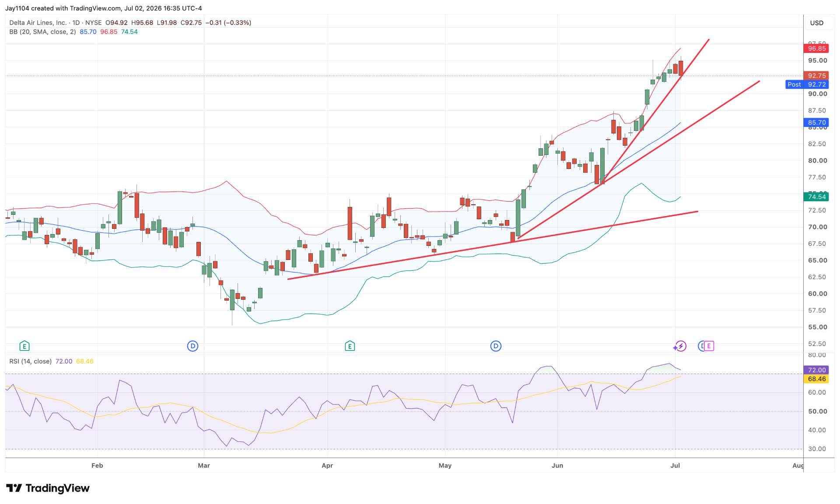
Task: Click the green earnings E marker in April
Action: (350, 346)
